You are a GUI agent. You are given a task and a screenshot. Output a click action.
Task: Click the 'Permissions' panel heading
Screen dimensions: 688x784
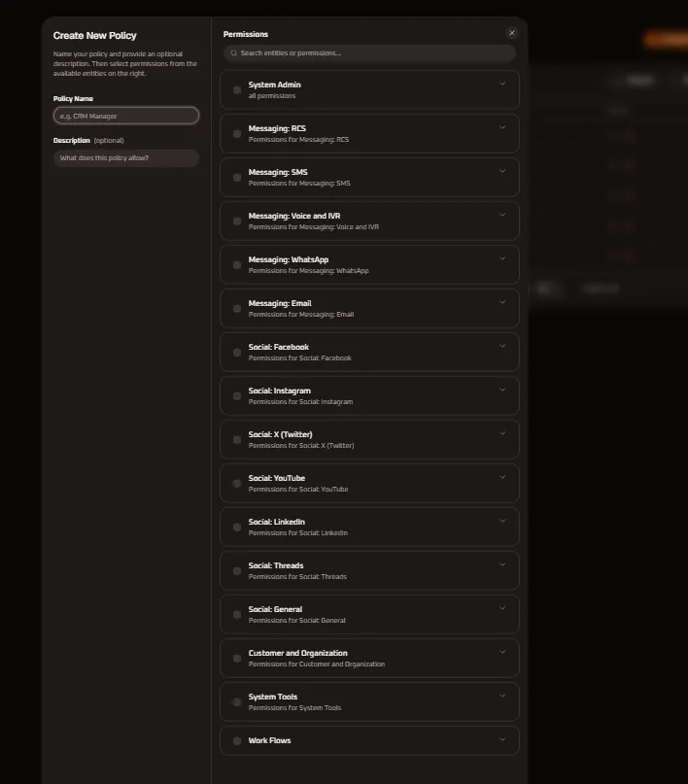[246, 34]
